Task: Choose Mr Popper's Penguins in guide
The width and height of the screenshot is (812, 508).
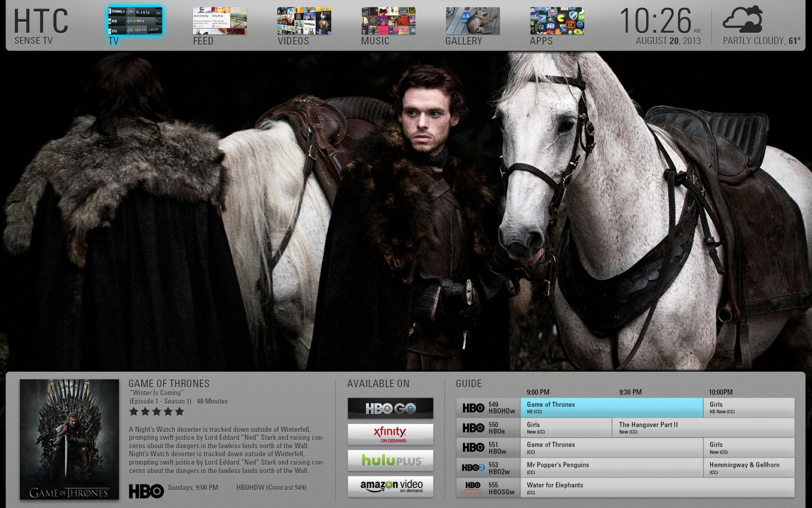Action: click(x=611, y=468)
